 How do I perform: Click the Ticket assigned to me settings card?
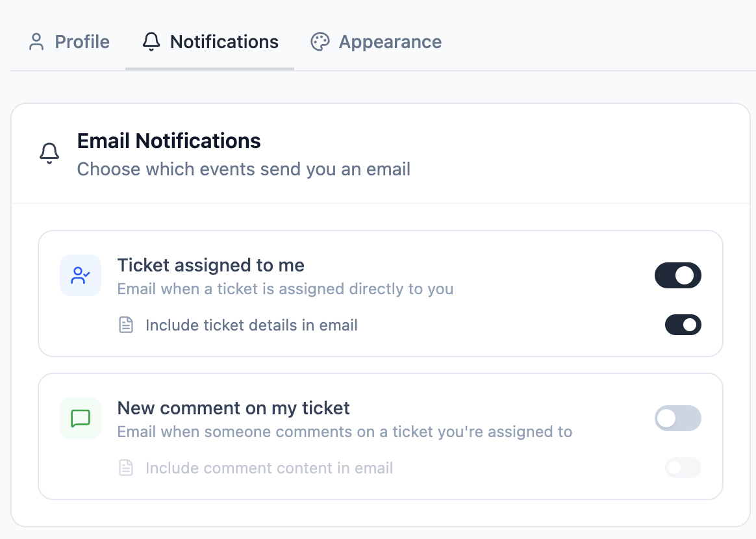coord(381,293)
